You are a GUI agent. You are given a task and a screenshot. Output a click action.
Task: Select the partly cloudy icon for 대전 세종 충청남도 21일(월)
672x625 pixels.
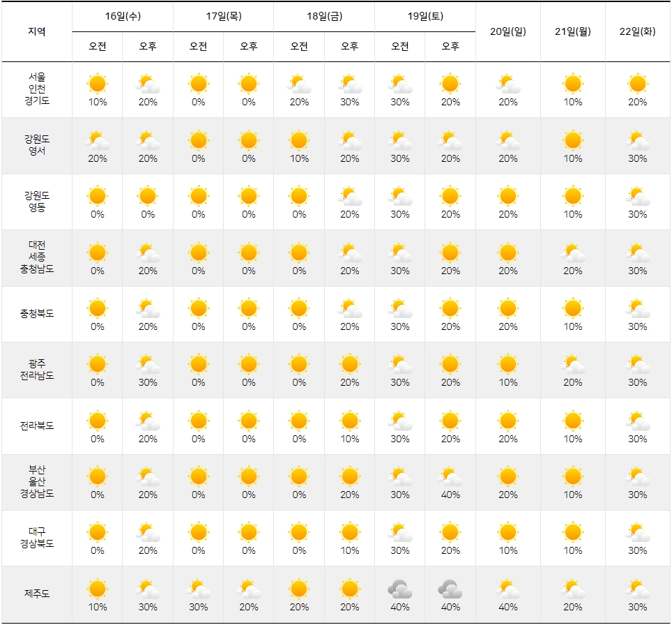coord(572,253)
